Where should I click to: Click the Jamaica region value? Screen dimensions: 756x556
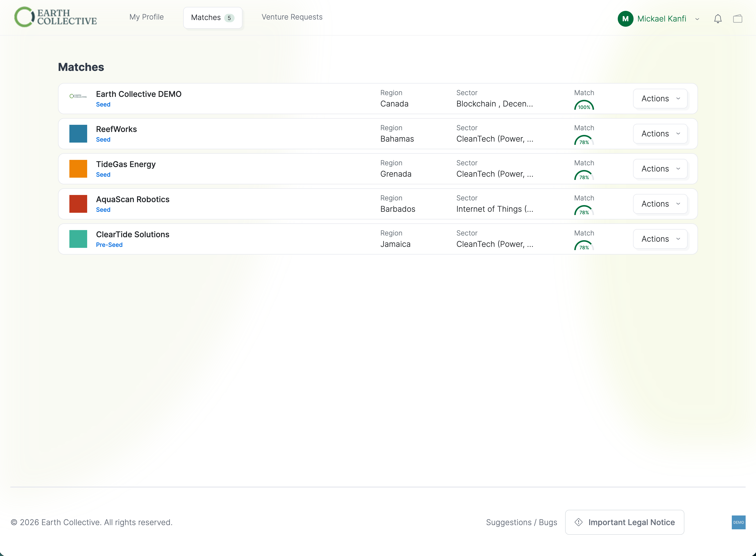click(x=395, y=244)
